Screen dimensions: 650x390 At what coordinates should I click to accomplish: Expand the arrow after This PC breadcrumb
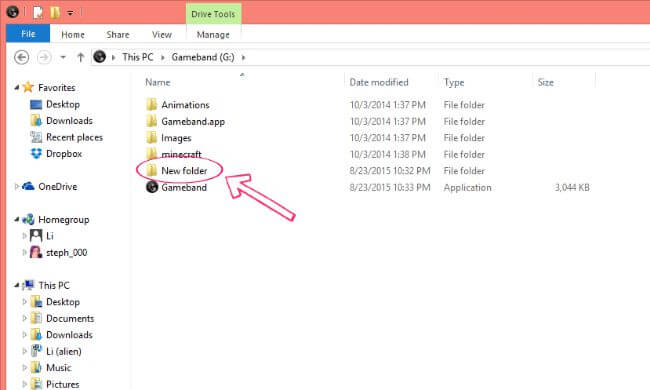tap(162, 58)
